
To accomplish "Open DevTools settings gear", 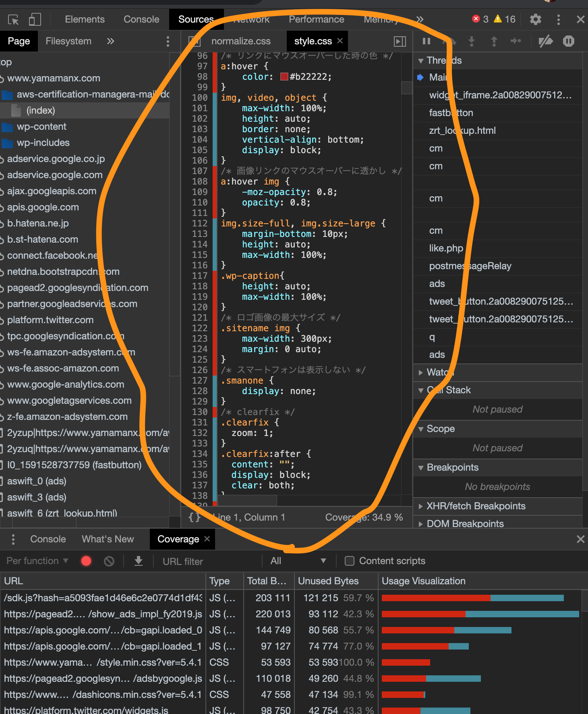I will tap(535, 19).
